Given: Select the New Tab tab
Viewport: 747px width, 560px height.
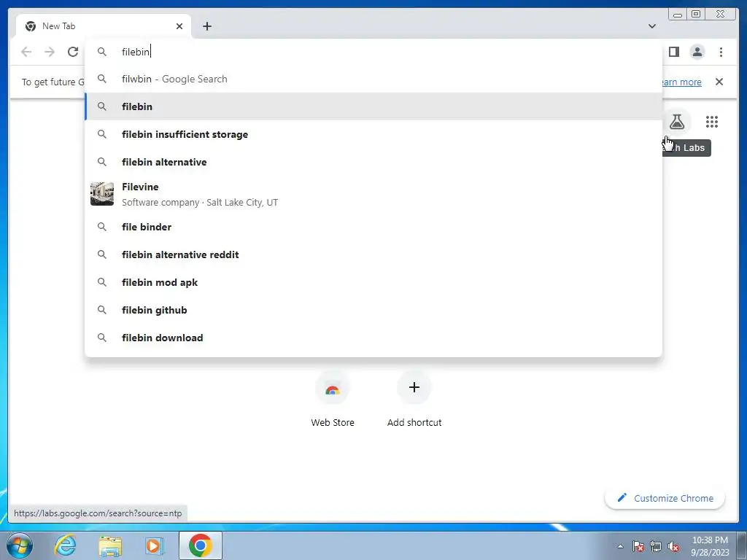Looking at the screenshot, I should coord(104,26).
